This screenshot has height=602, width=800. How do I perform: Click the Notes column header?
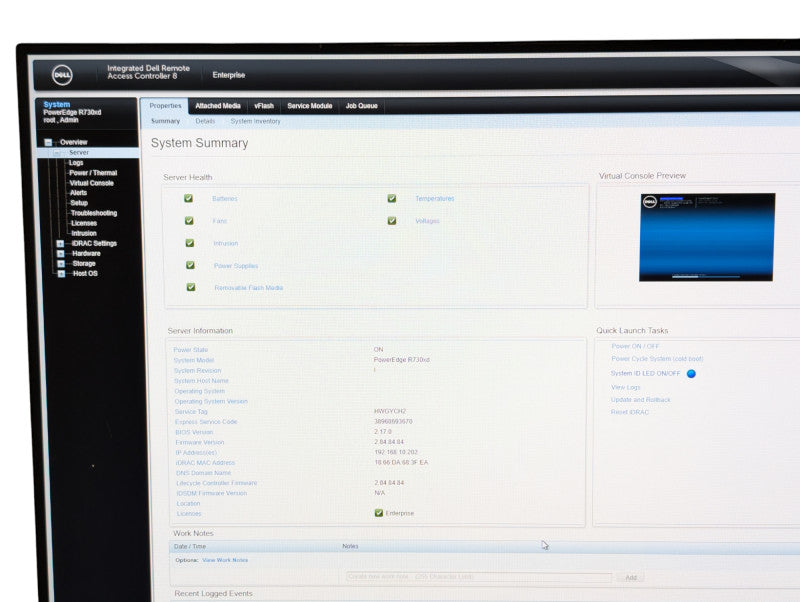click(x=350, y=546)
